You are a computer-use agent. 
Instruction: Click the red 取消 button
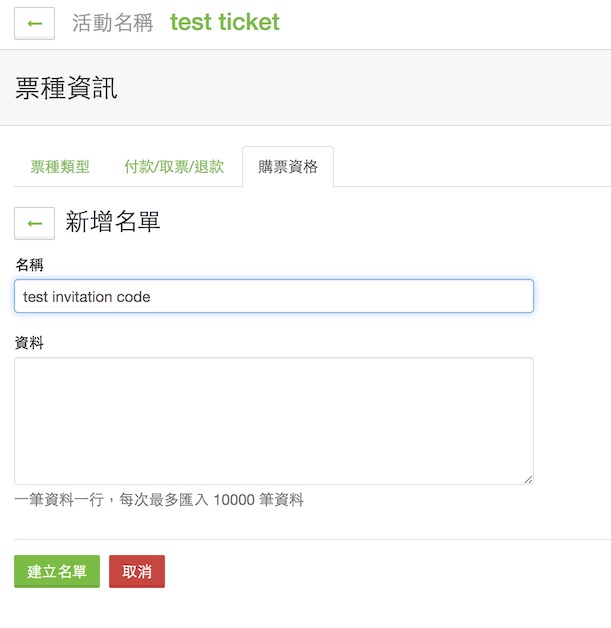coord(137,571)
